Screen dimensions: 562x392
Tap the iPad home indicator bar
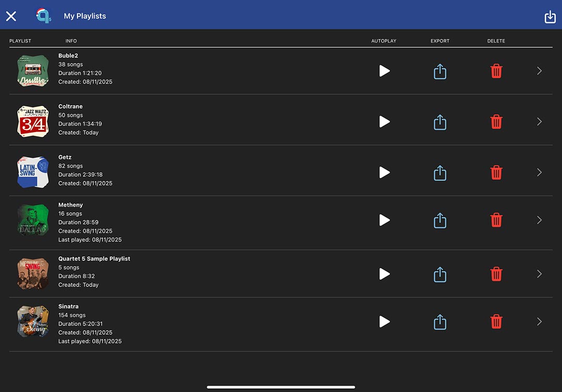pos(281,387)
